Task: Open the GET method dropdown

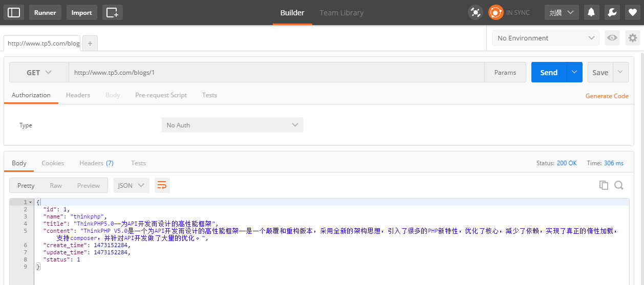Action: [x=39, y=72]
